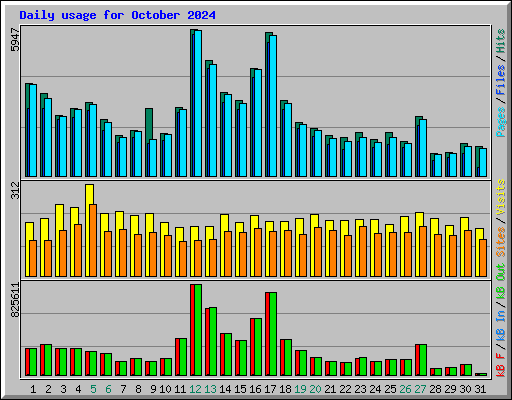The image size is (512, 400).
Task: Click day 5 orange sites bar
Action: 93,240
